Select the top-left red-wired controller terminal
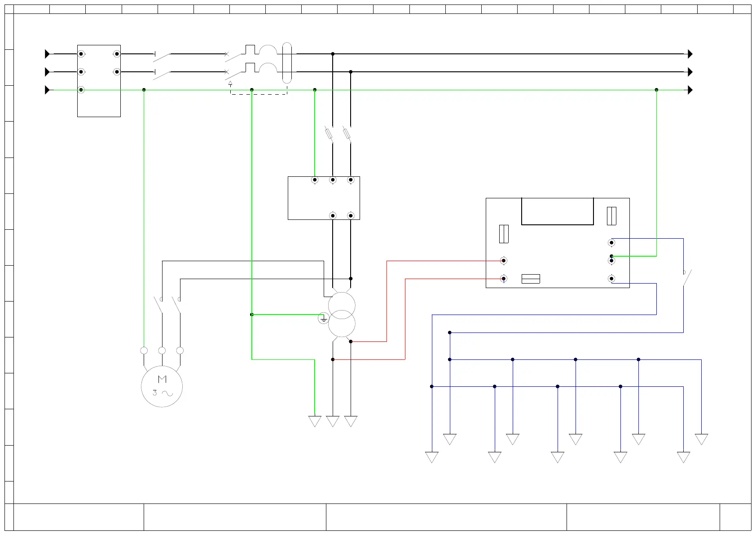 pos(504,260)
